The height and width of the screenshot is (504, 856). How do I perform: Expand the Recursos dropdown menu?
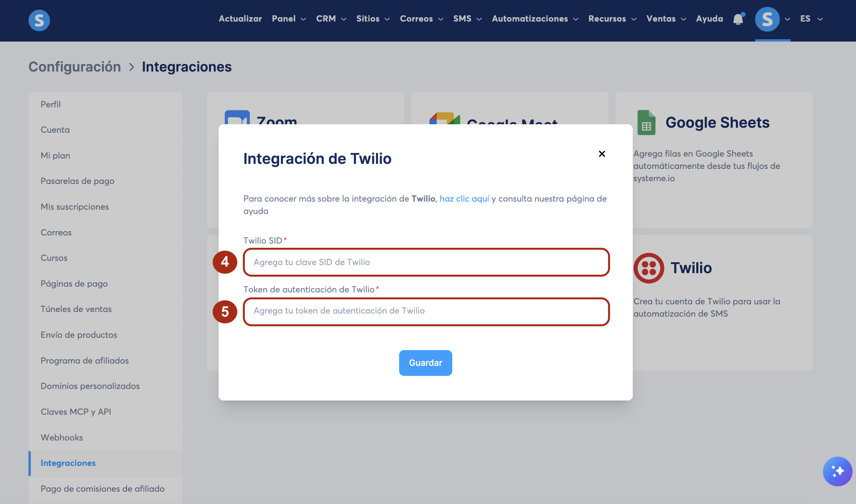[x=612, y=18]
